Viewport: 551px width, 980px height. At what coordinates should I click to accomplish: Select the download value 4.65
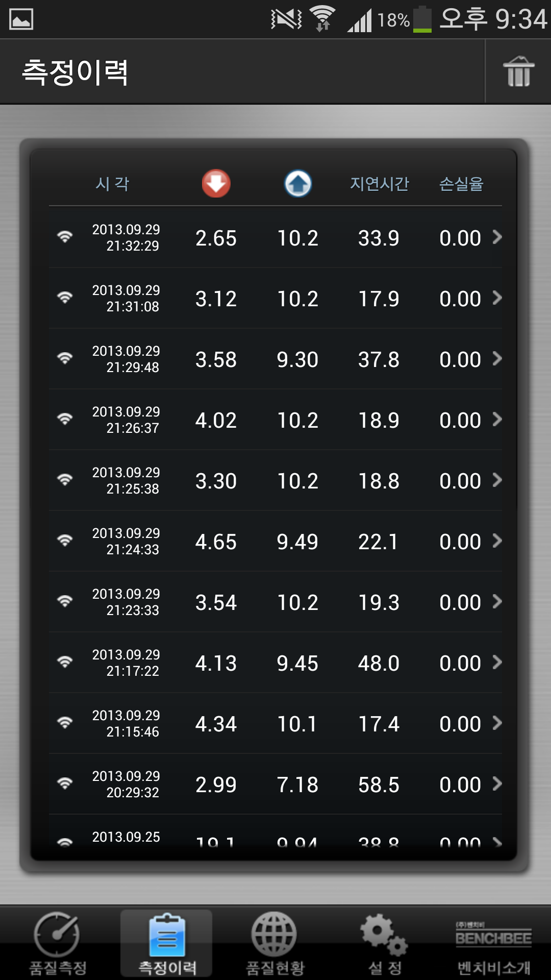[216, 542]
